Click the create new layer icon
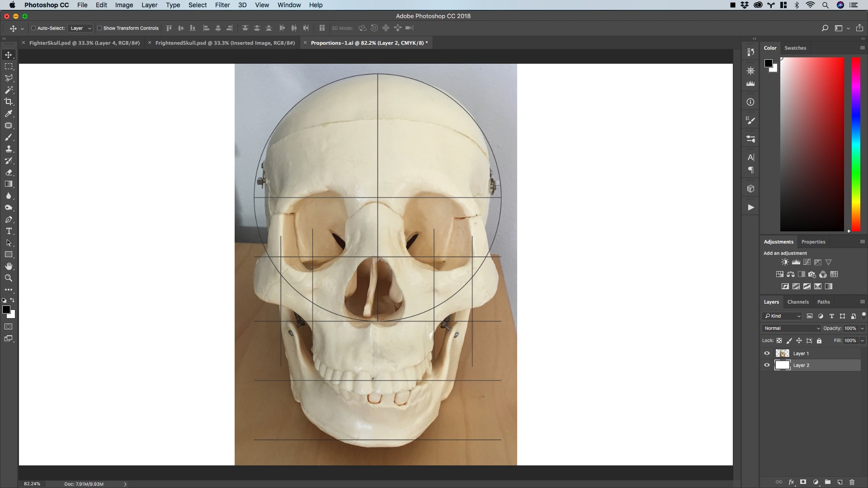Viewport: 868px width, 488px height. [840, 482]
